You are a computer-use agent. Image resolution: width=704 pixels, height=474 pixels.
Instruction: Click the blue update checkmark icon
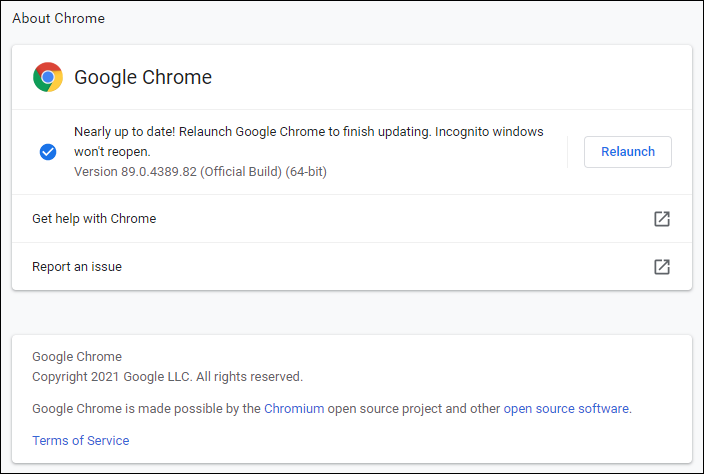click(48, 152)
